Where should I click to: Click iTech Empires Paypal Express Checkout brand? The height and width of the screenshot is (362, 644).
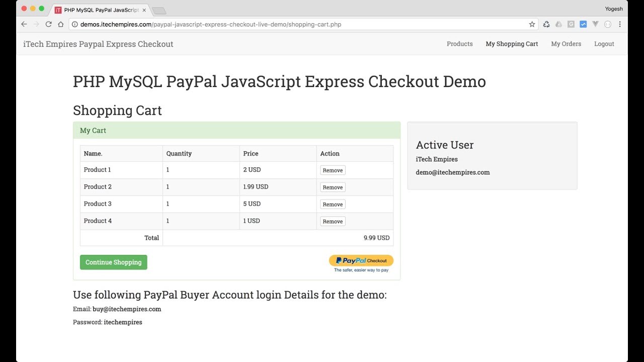[x=98, y=44]
